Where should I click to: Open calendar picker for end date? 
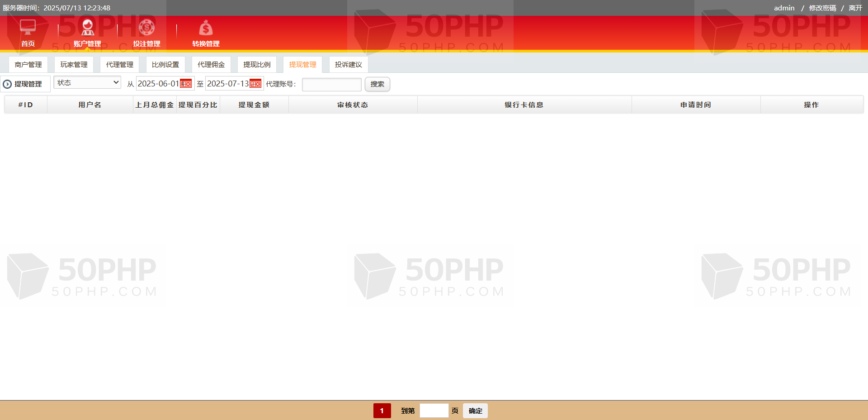(255, 84)
